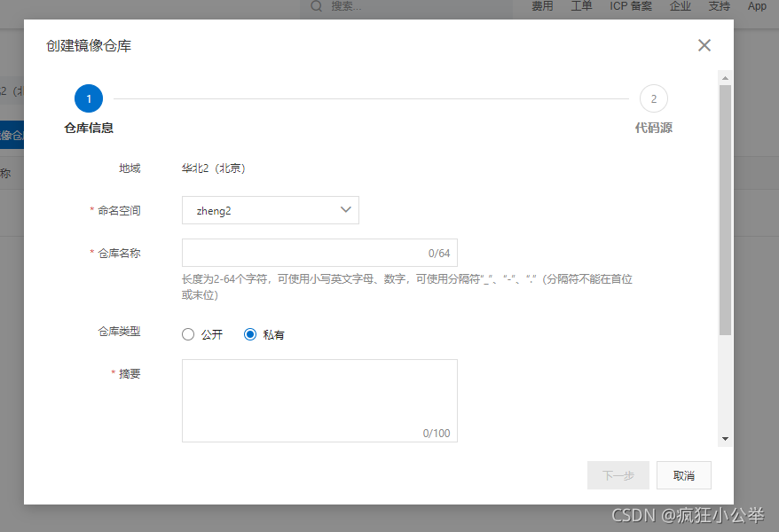
Task: Open the 命名空间 zheng2 dropdown
Action: (271, 210)
